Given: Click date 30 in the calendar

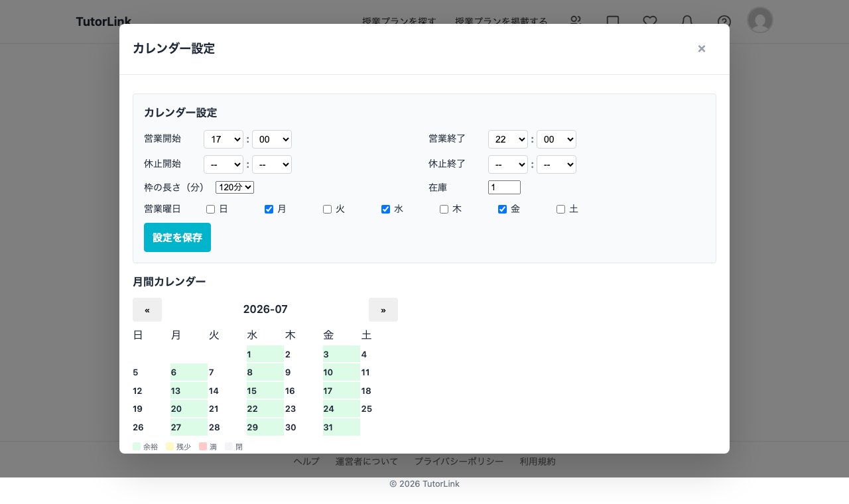Looking at the screenshot, I should click(x=303, y=427).
